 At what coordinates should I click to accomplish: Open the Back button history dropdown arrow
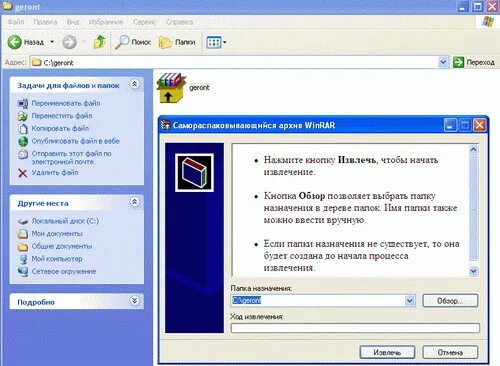tap(52, 42)
